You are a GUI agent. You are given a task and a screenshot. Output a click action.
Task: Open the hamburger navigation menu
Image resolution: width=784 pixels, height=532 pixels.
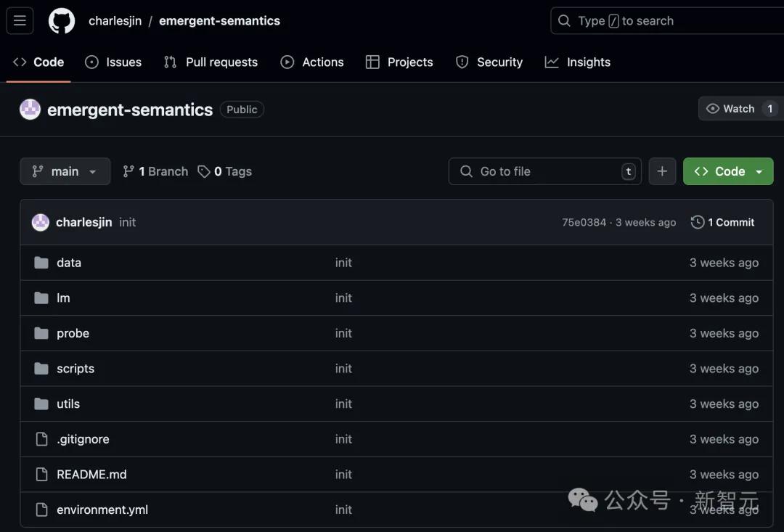tap(20, 20)
